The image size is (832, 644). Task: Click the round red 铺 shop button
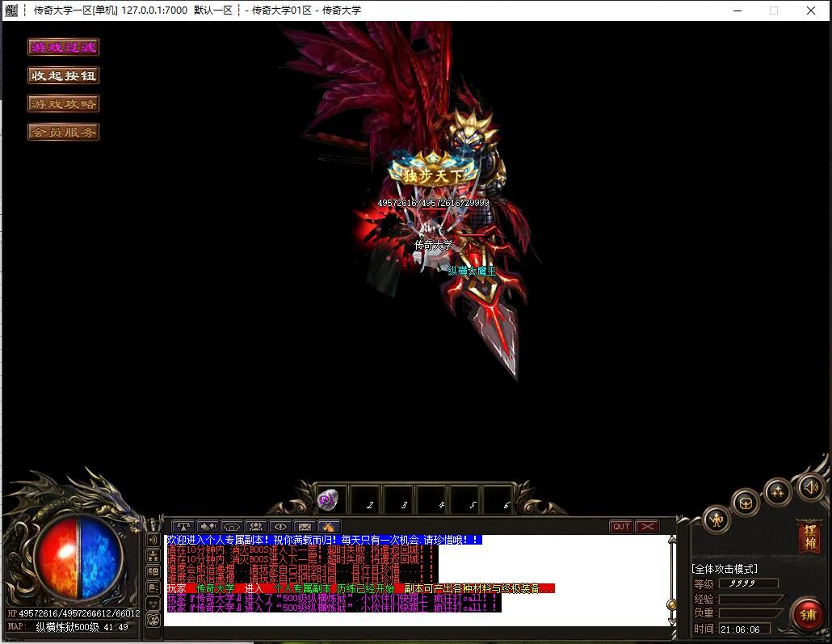(x=808, y=615)
